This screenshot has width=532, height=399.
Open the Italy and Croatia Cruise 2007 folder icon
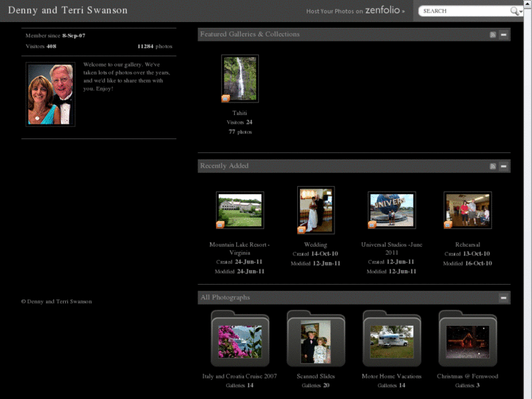(240, 340)
